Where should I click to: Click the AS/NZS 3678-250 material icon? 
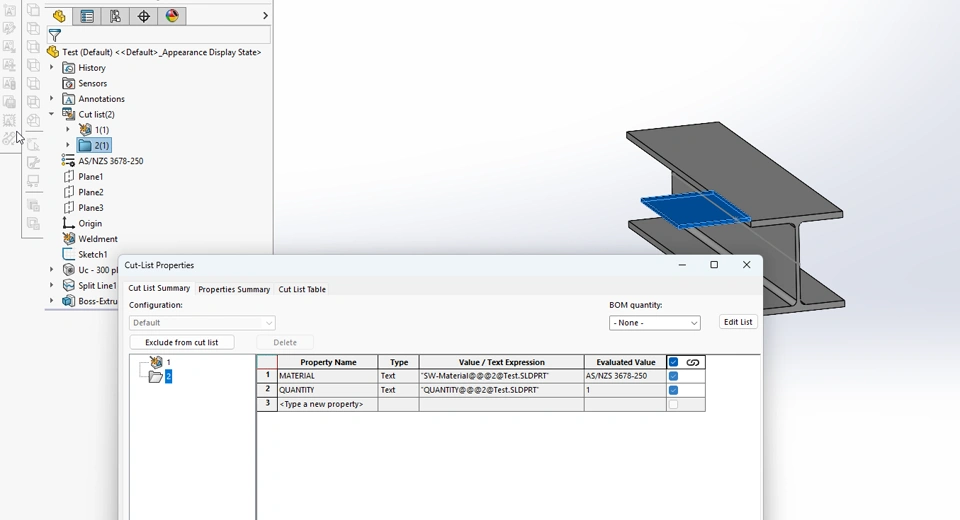pos(69,161)
